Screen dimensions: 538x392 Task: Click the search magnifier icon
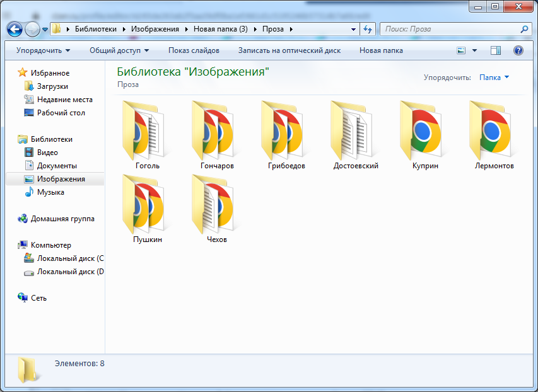pyautogui.click(x=524, y=29)
